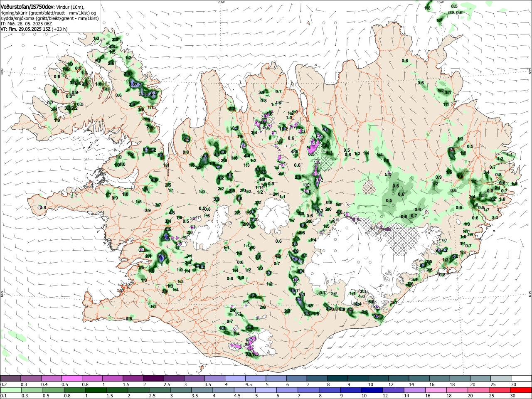This screenshot has width=532, height=399.
Task: Click the 0.2 label in the upper legend row
Action: pos(3,384)
